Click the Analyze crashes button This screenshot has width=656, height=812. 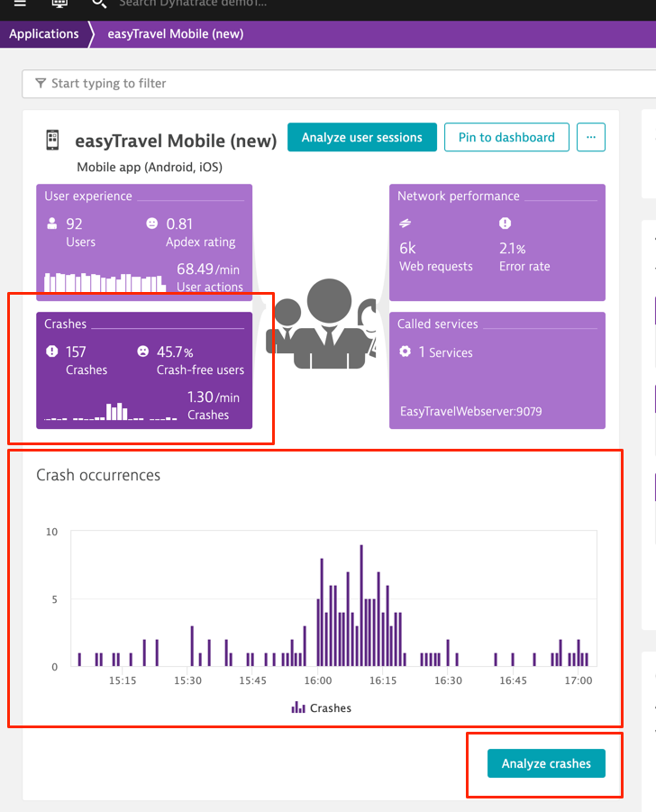(546, 763)
